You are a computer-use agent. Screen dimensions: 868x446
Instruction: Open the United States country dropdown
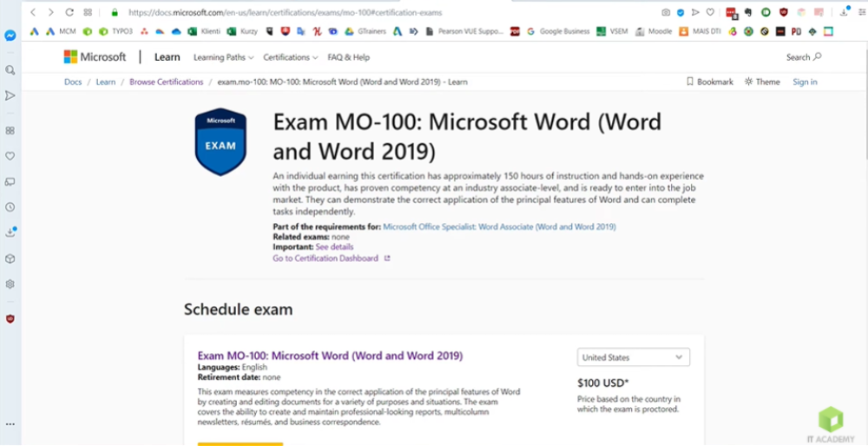[633, 357]
